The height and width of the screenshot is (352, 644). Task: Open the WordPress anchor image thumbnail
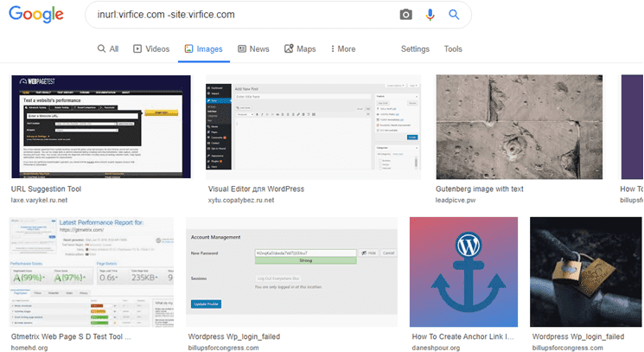click(463, 272)
